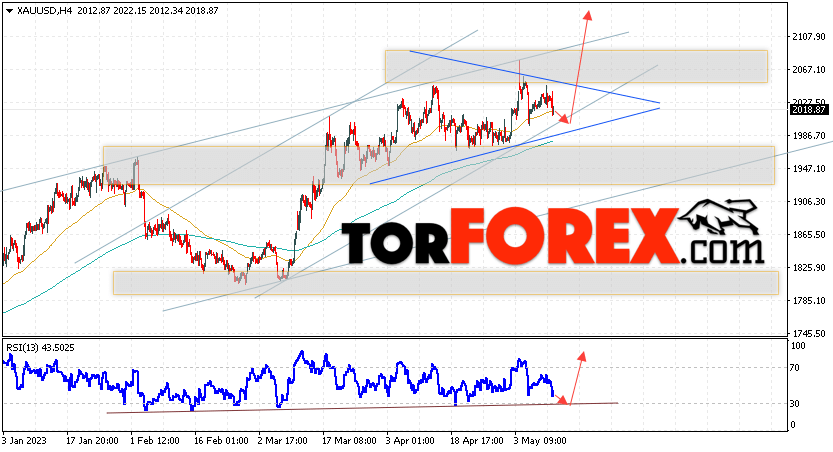Select the 1825.90 price axis label
The width and height of the screenshot is (833, 452).
(809, 268)
